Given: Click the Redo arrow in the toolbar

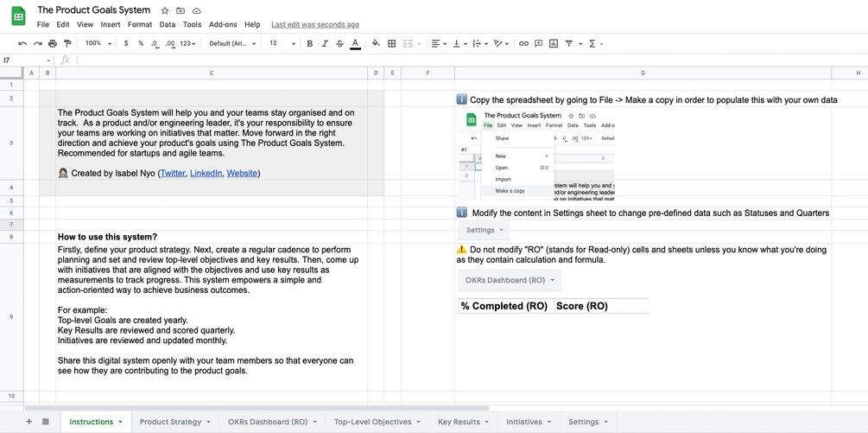Looking at the screenshot, I should click(38, 43).
